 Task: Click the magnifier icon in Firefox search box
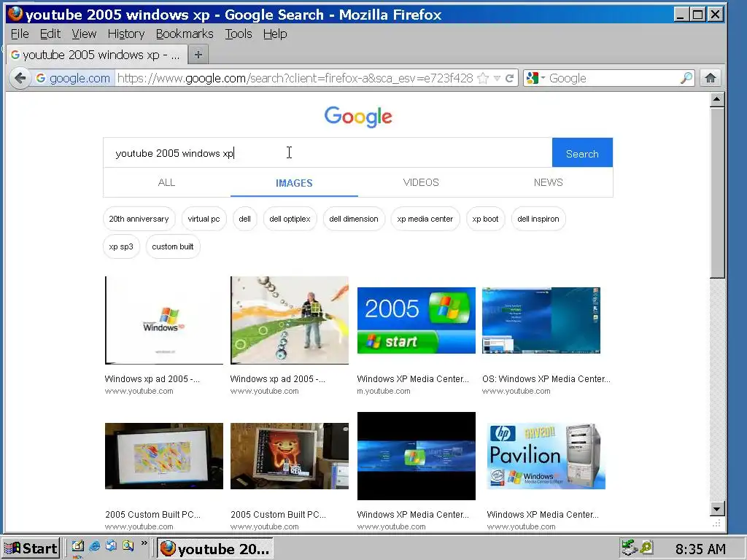[x=686, y=78]
